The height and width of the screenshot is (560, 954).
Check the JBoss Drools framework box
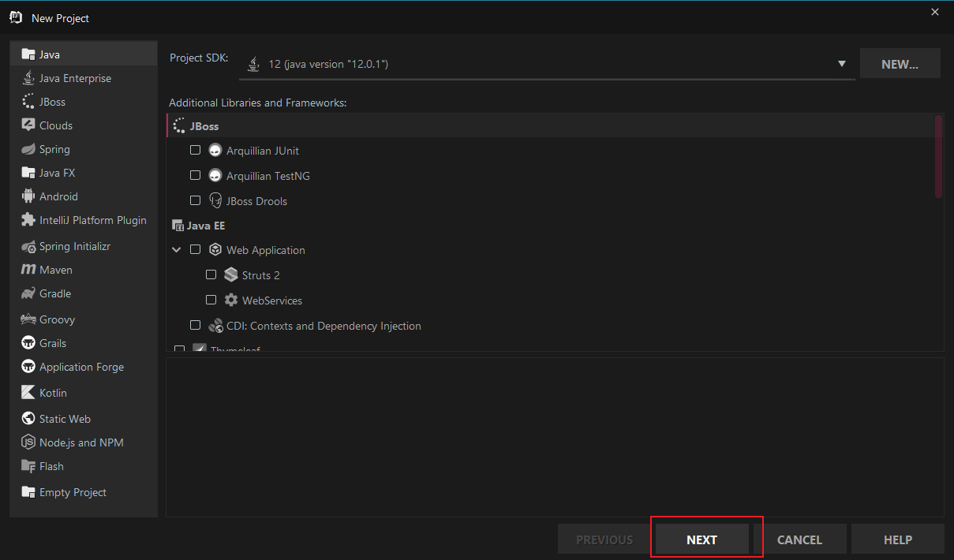(196, 200)
